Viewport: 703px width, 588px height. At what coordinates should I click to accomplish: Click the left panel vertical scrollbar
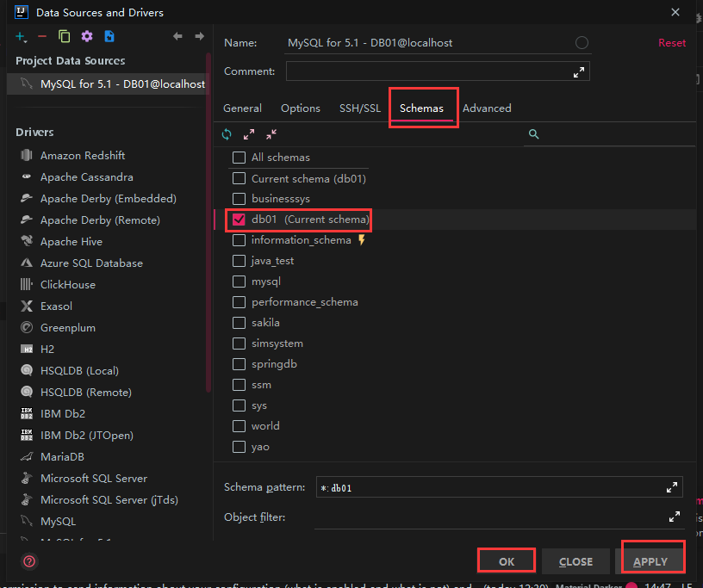208,223
